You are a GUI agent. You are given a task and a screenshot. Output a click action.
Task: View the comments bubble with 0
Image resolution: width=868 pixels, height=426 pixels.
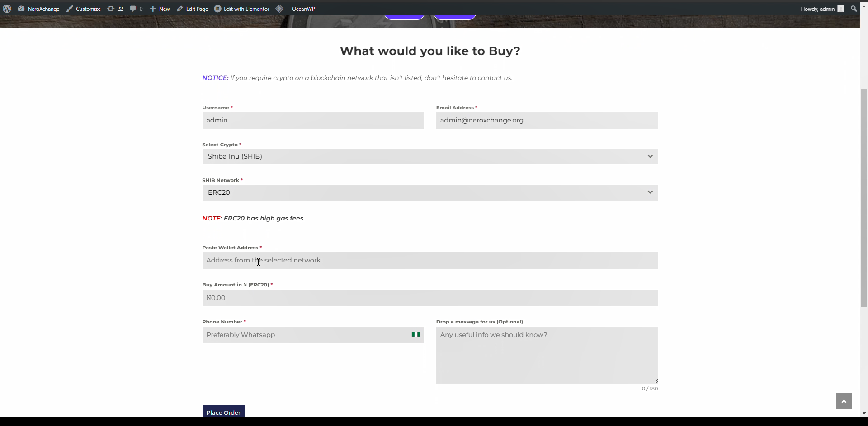click(x=136, y=9)
